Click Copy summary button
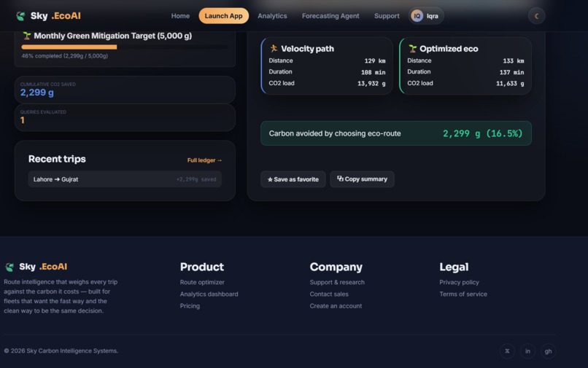588x368 pixels. pos(363,179)
